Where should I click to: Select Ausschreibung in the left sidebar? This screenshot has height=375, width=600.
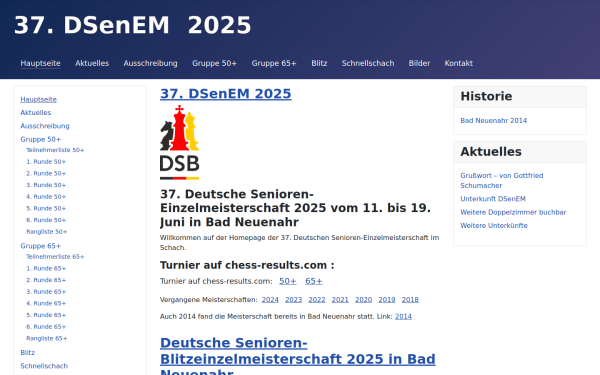45,126
